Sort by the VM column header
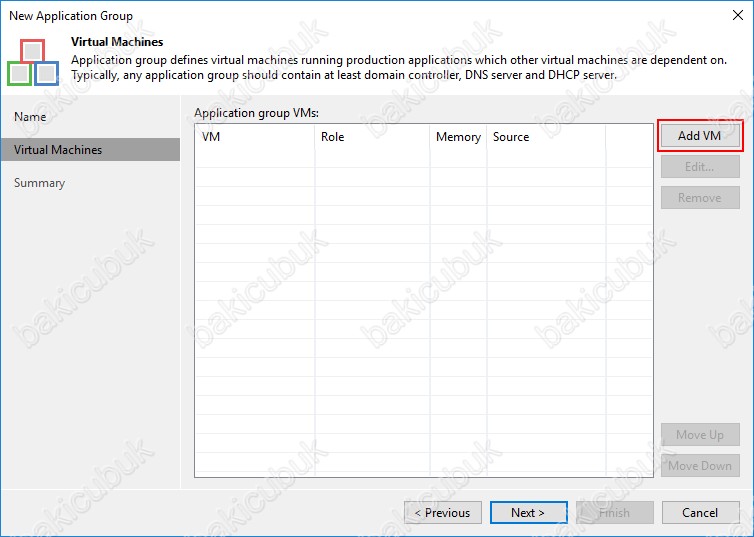 [x=255, y=137]
